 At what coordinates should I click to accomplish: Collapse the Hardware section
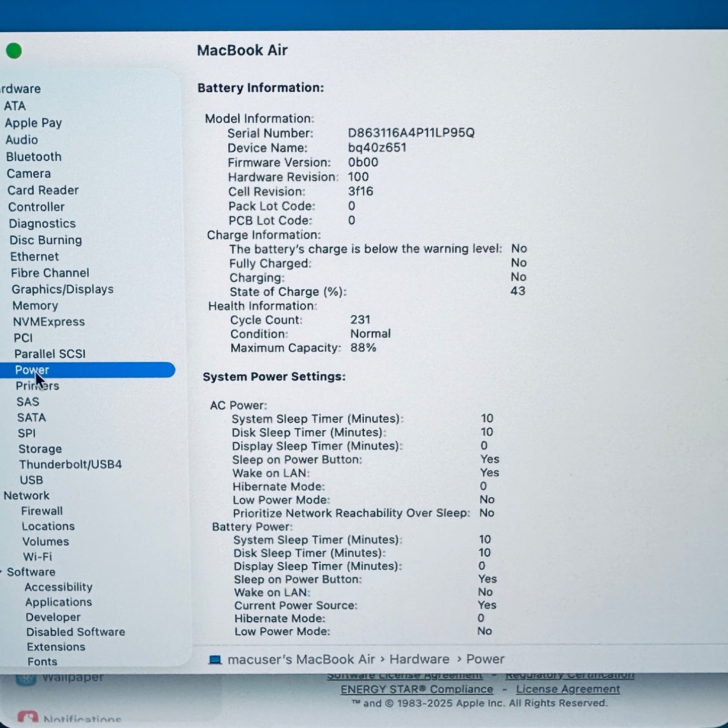(3, 89)
